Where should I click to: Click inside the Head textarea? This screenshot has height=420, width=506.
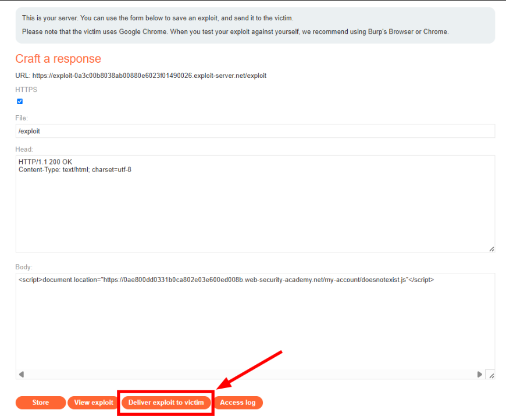point(255,204)
